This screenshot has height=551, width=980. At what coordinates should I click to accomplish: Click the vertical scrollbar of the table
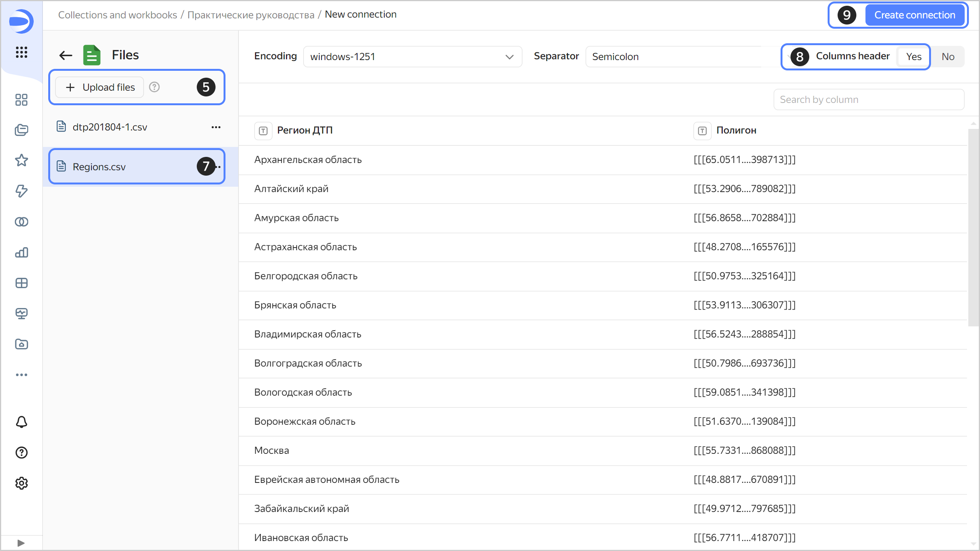pos(973,227)
